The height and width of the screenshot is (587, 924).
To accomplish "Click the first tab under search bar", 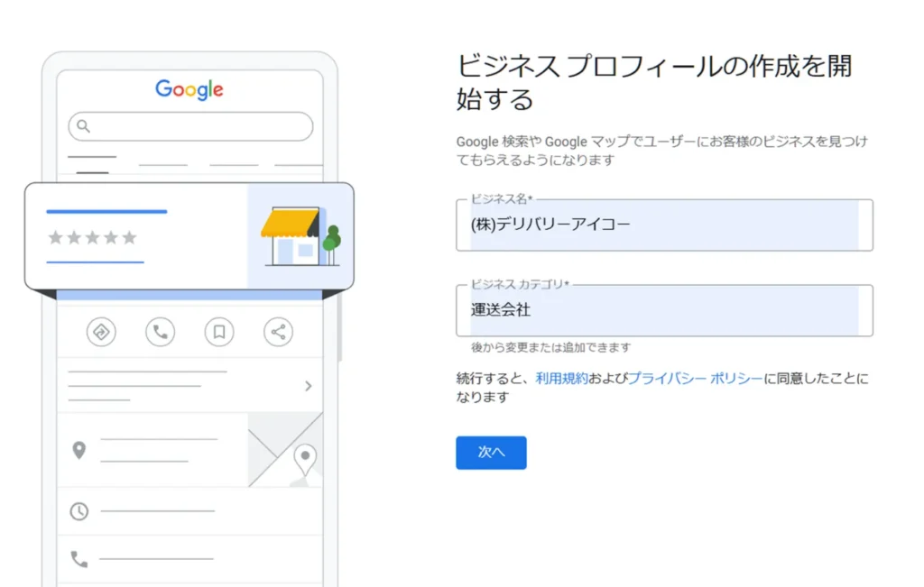I will coord(92,162).
